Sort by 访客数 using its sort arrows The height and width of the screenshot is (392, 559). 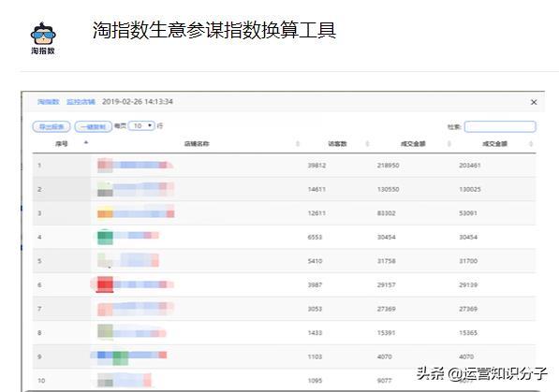(x=367, y=144)
